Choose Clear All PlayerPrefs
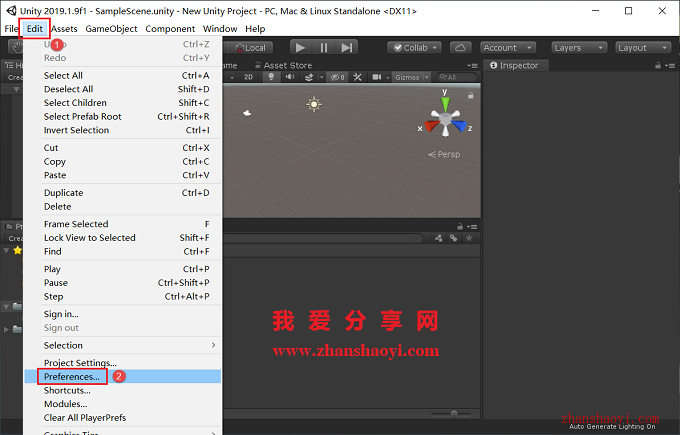 pos(123,418)
